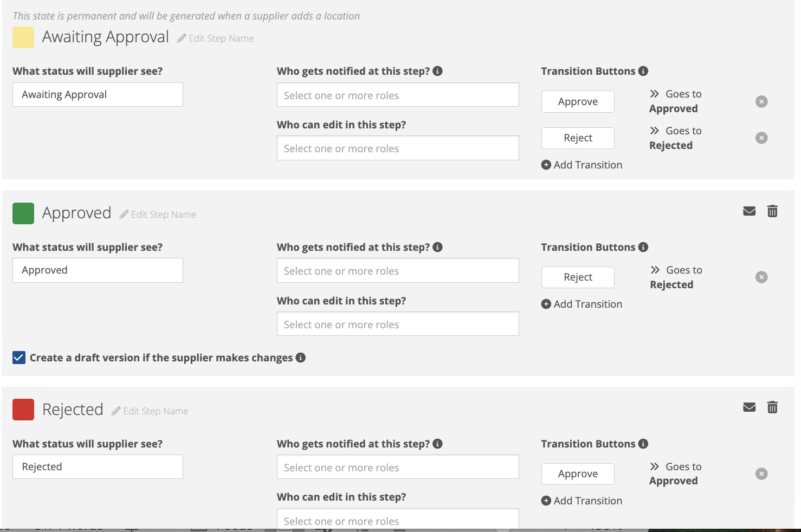Open notified roles dropdown in Rejected step
Viewport: 801px width, 532px height.
pyautogui.click(x=397, y=467)
